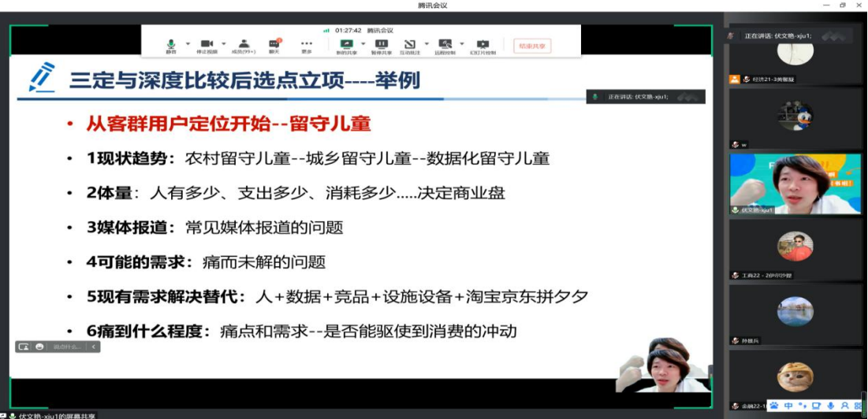
Task: Click the green signal strength indicator
Action: 326,31
